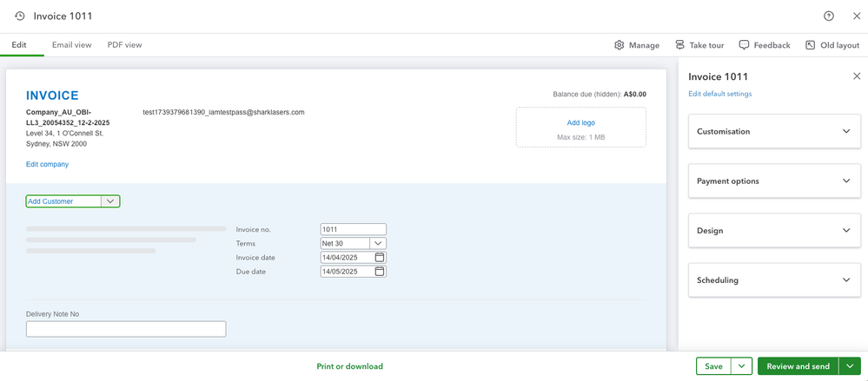Click the Review and send button
868x381 pixels.
pos(798,366)
